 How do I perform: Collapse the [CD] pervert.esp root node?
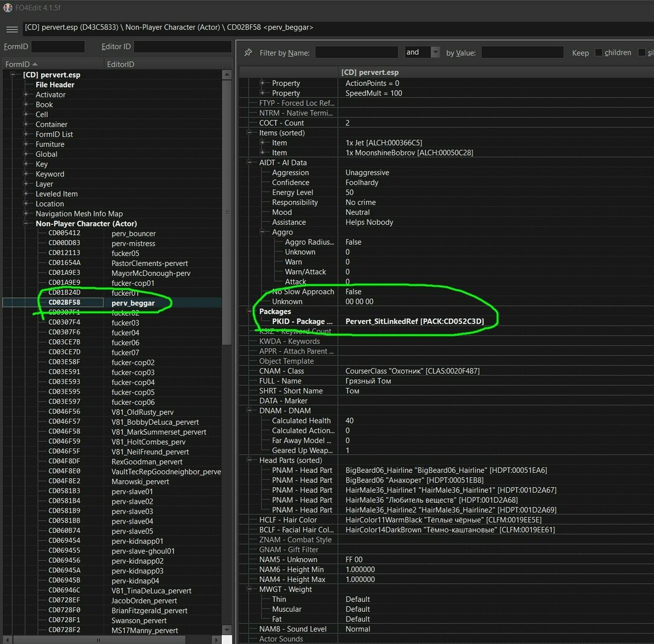coord(13,75)
